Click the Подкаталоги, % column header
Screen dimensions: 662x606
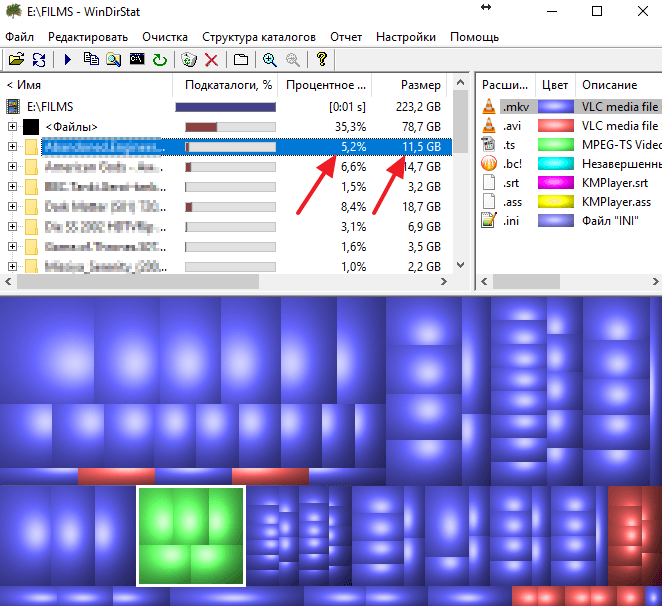pos(227,85)
